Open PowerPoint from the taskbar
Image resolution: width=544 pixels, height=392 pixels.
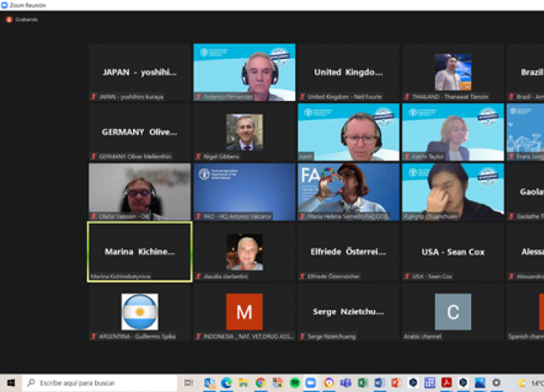pos(396,383)
